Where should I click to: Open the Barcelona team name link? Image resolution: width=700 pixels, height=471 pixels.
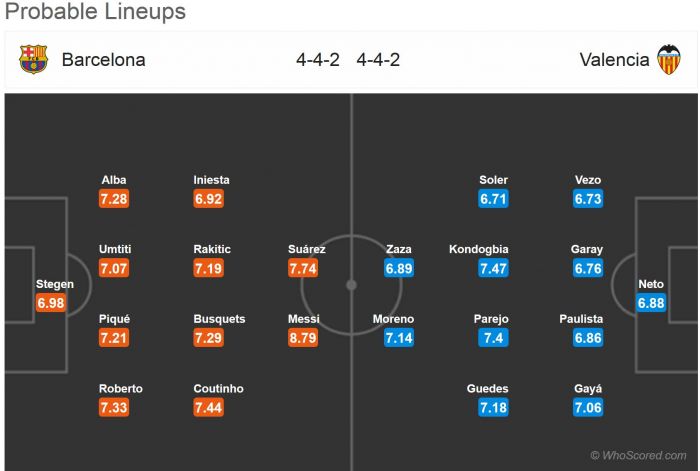[103, 59]
